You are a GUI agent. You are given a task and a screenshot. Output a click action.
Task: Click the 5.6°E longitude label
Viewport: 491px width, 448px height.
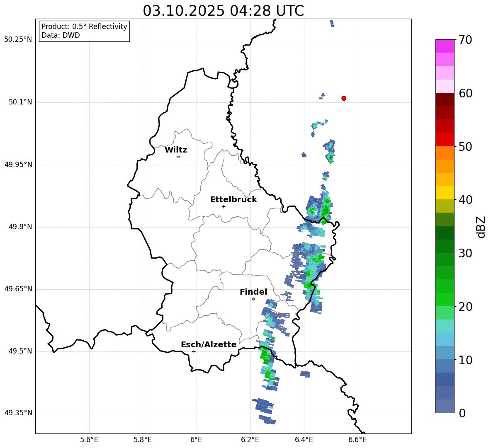(89, 440)
